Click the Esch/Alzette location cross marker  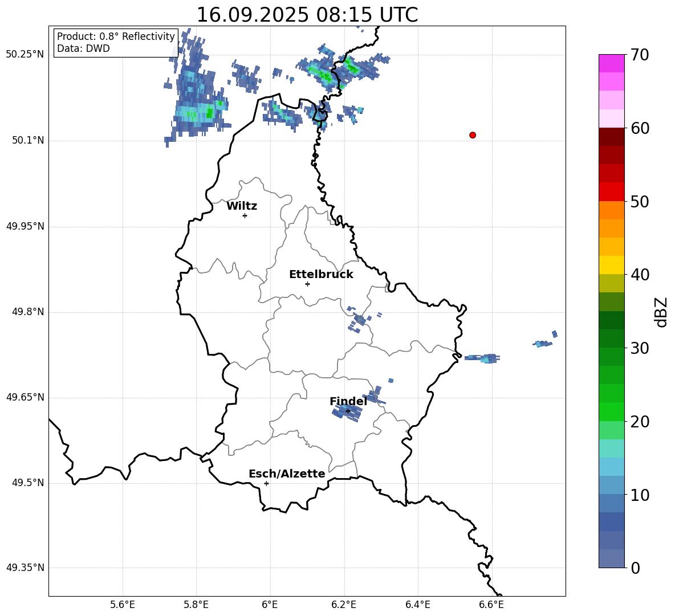[x=266, y=483]
